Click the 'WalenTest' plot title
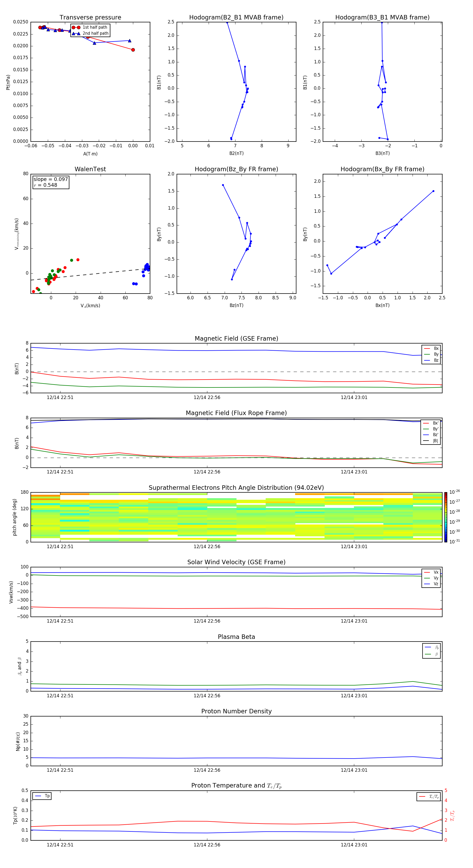 (90, 169)
